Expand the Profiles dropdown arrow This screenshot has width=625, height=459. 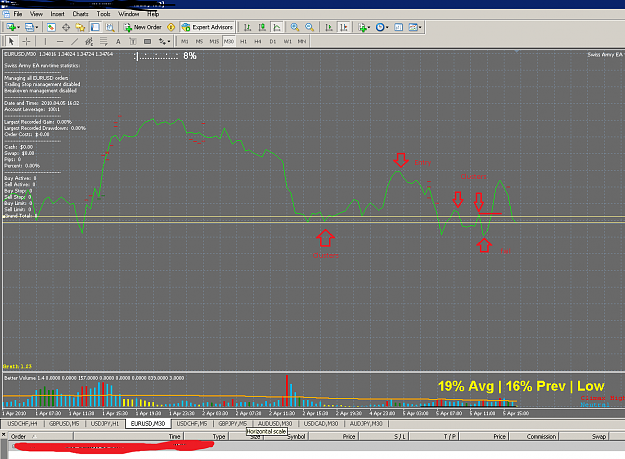point(36,27)
